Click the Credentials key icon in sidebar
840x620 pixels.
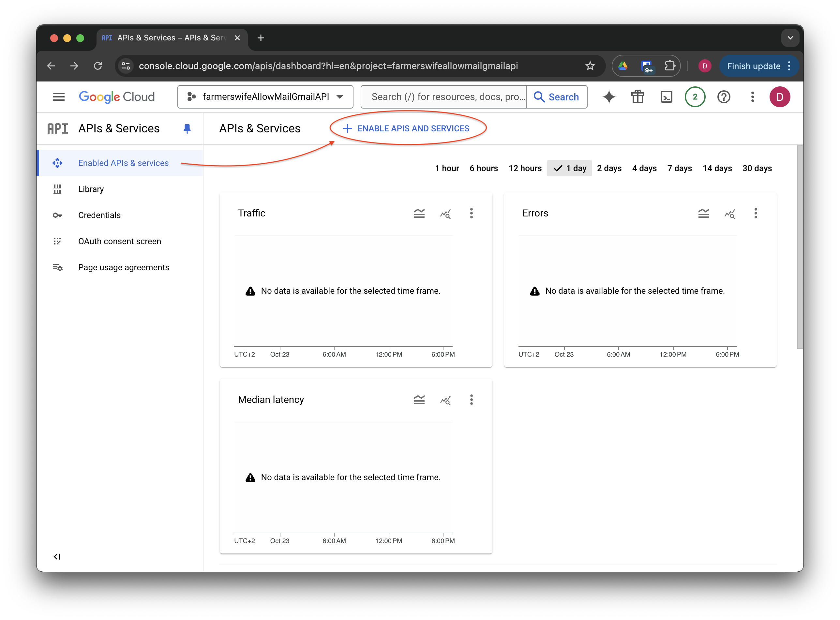tap(57, 215)
